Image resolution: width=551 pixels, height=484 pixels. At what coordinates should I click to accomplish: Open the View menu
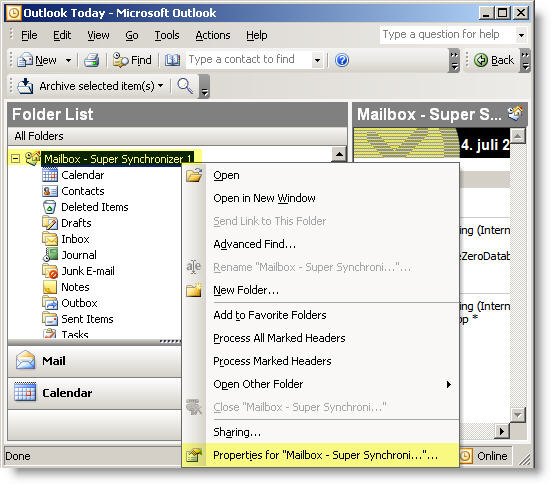[98, 35]
